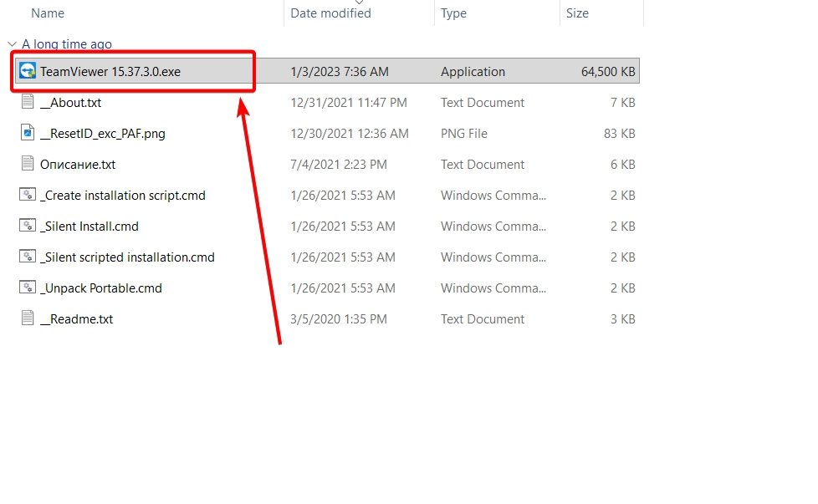
Task: Click the 64,500 KB size cell
Action: coord(608,71)
